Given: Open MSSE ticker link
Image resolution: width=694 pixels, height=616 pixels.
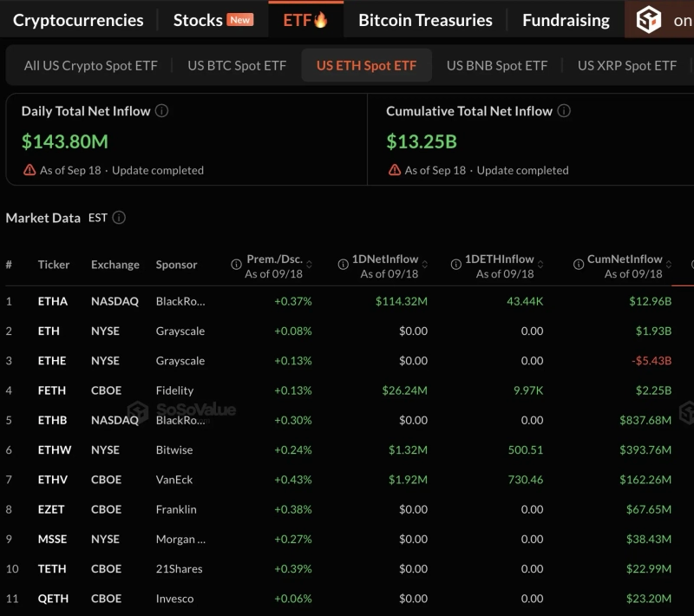Looking at the screenshot, I should [52, 539].
